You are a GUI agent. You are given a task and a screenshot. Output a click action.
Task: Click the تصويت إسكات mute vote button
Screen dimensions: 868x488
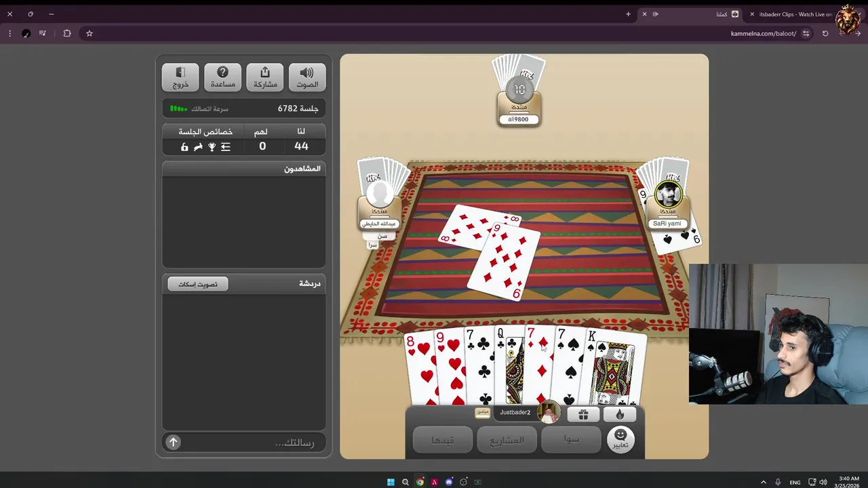coord(198,284)
